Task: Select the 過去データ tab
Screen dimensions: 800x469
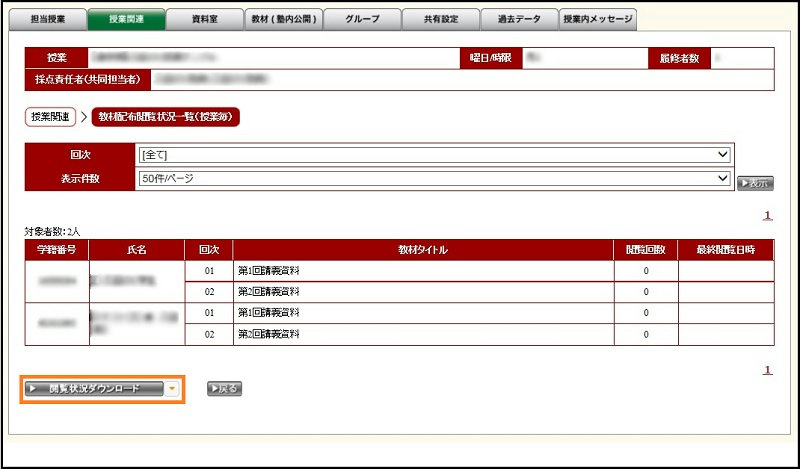Action: pyautogui.click(x=518, y=19)
